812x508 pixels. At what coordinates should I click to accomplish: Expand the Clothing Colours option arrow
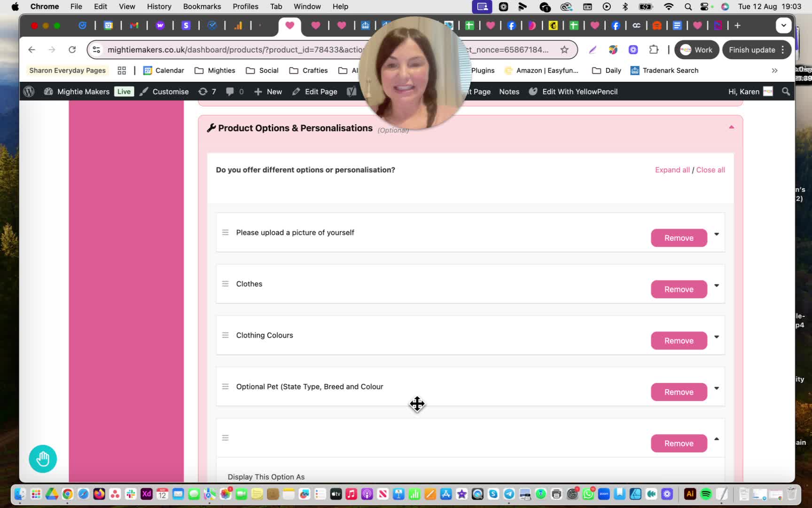click(x=717, y=337)
